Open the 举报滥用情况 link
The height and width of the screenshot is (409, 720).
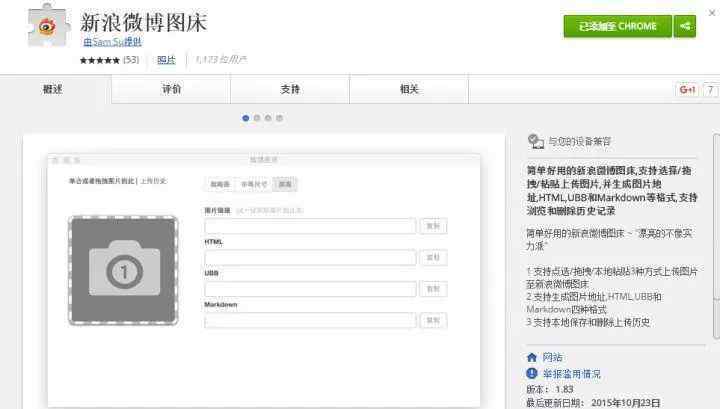[572, 374]
